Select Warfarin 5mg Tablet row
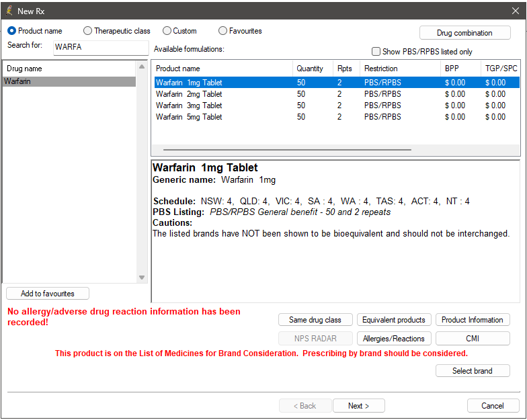 337,117
